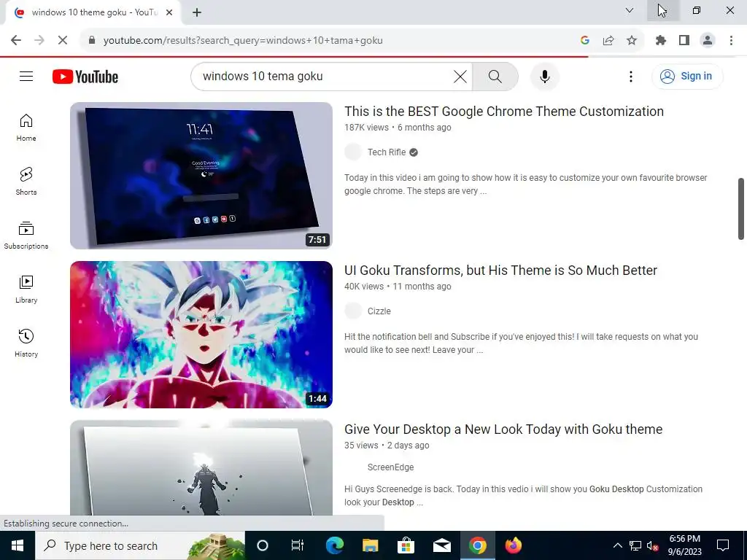This screenshot has height=560, width=747.
Task: Open Chrome extensions puzzle icon
Action: point(660,40)
